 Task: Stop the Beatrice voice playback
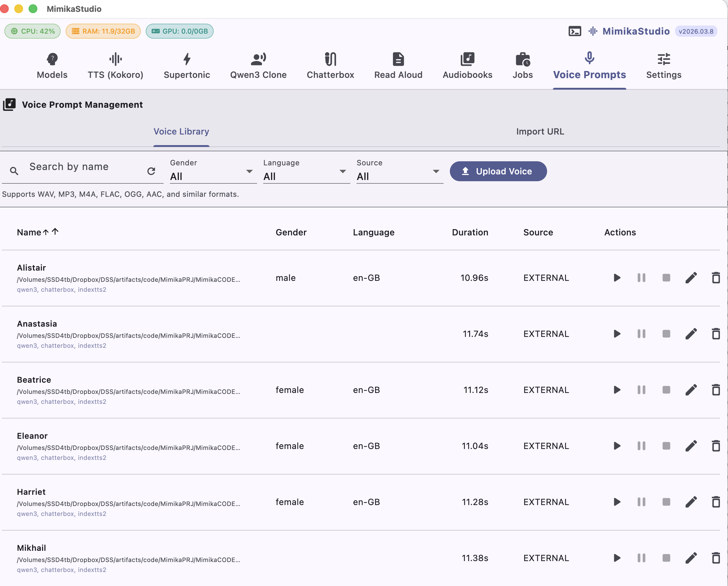tap(666, 390)
